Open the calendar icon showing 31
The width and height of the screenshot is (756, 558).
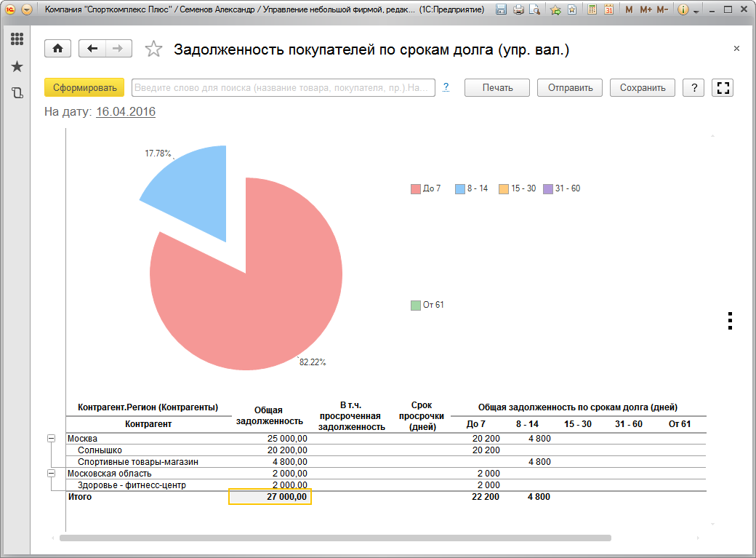(609, 9)
